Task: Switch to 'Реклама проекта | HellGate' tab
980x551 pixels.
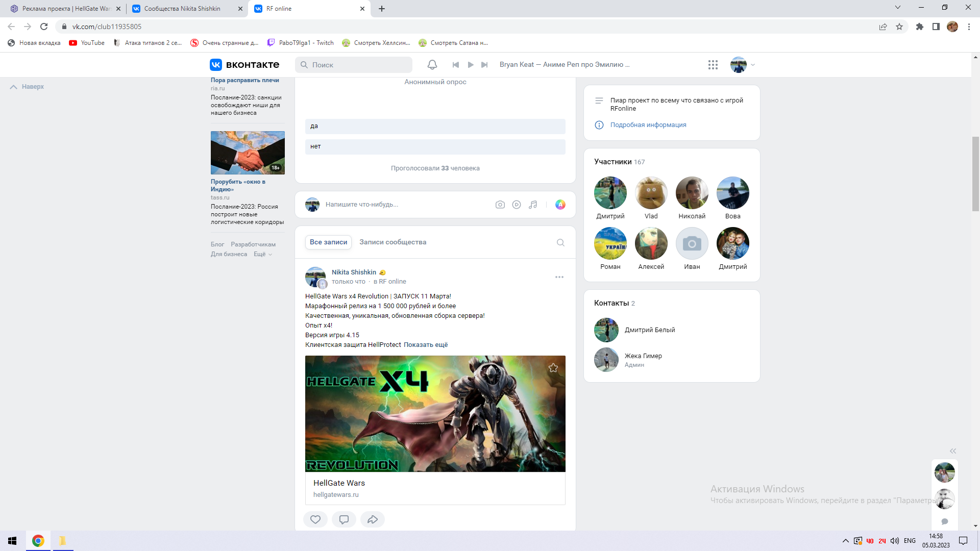Action: (x=66, y=9)
